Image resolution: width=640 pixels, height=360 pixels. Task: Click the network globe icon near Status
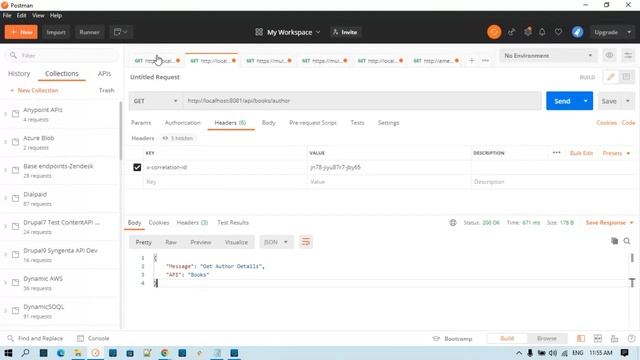pos(453,222)
